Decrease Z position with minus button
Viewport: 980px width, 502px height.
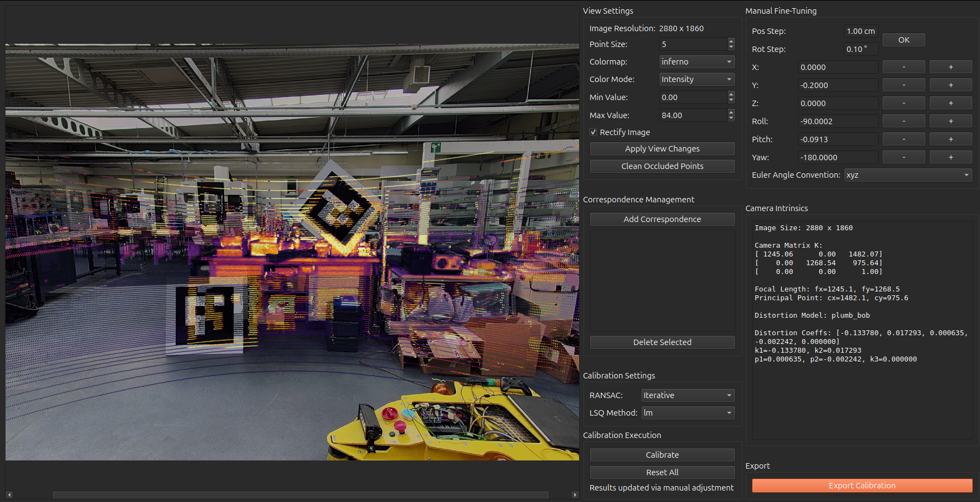(x=903, y=103)
